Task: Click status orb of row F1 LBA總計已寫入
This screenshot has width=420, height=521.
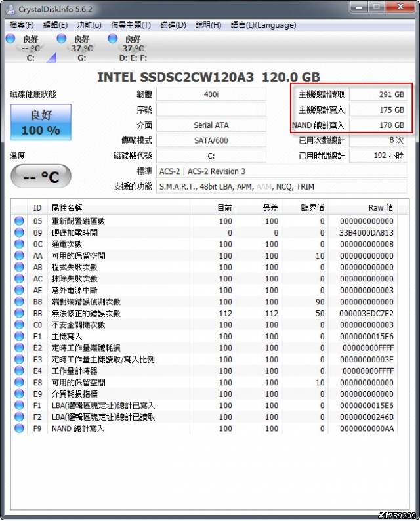Action: [19, 406]
